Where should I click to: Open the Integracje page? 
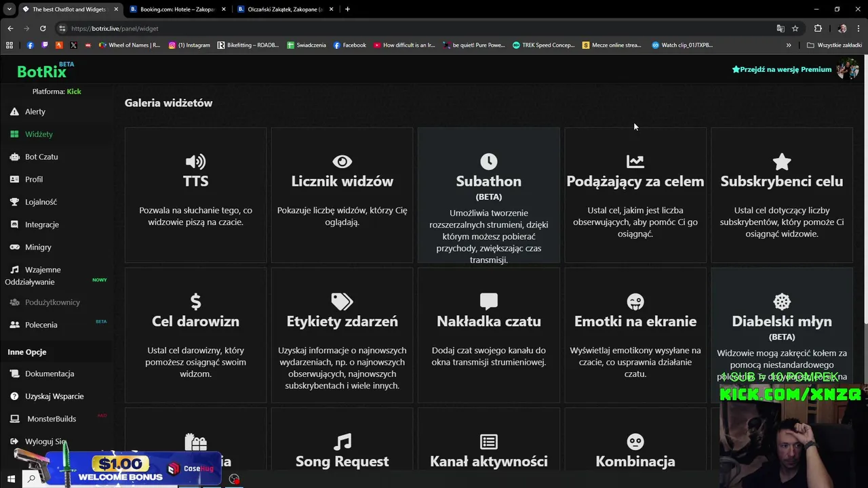(42, 224)
